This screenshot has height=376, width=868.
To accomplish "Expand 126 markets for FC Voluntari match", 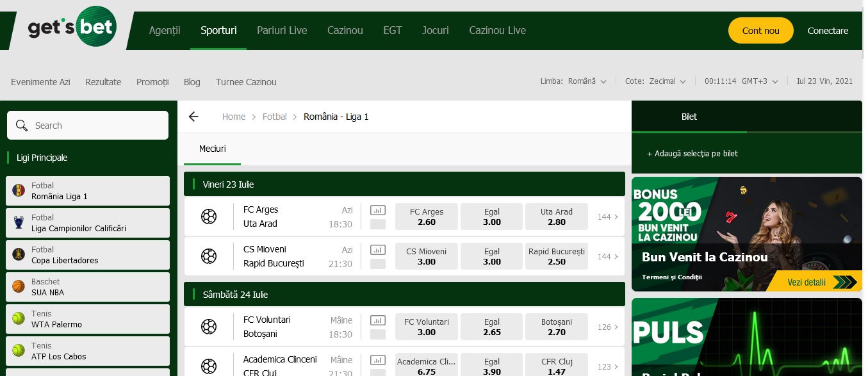I will [x=608, y=327].
